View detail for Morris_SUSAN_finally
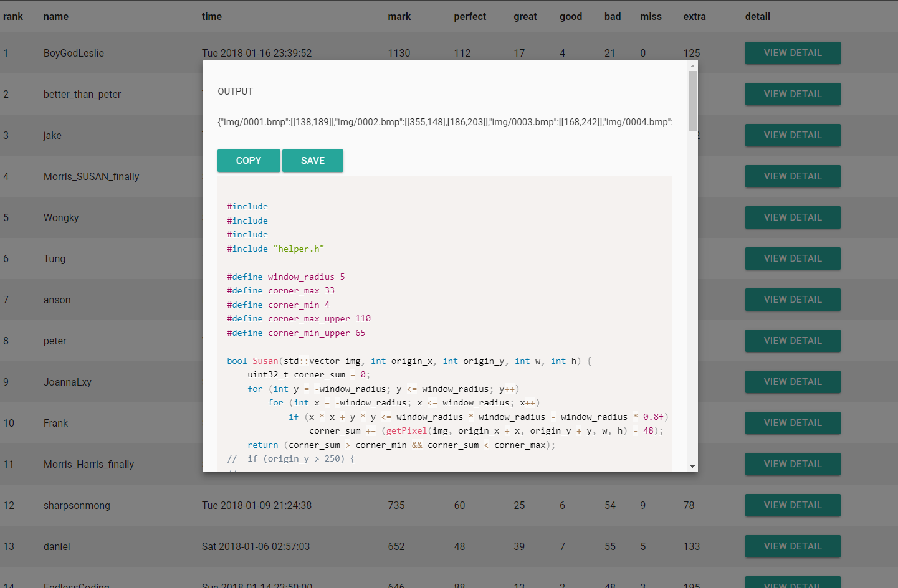Viewport: 898px width, 588px height. click(x=792, y=176)
